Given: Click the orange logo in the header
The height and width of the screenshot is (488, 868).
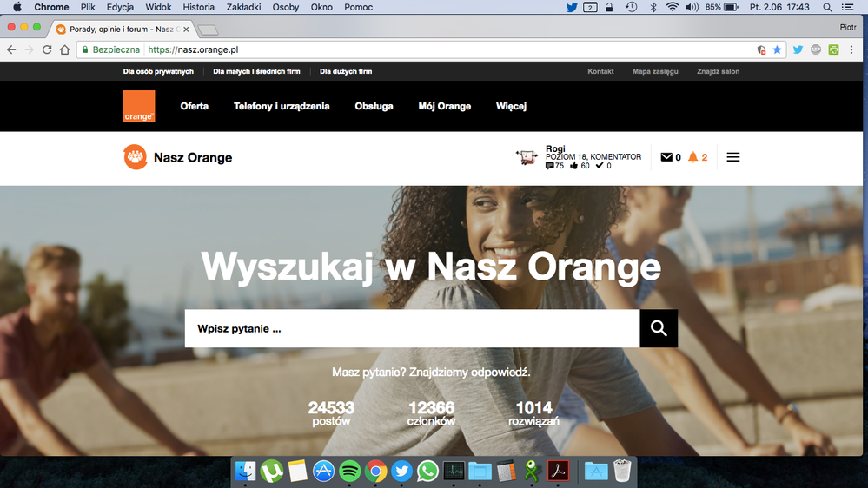Looking at the screenshot, I should [139, 106].
